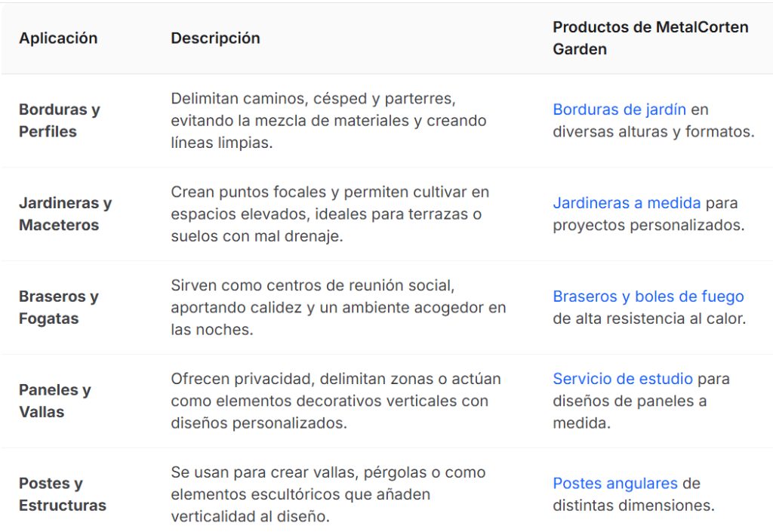The width and height of the screenshot is (773, 532).
Task: Click the description mentioning "vallas, pérgolas"
Action: [328, 494]
